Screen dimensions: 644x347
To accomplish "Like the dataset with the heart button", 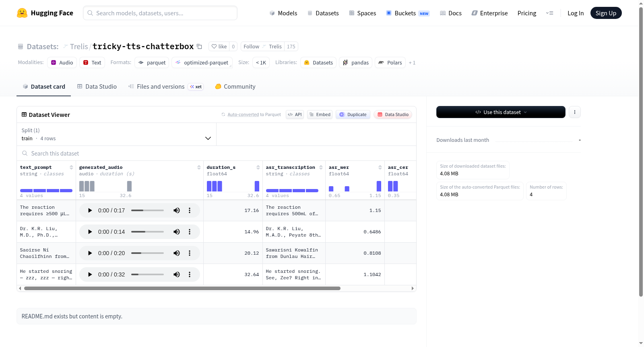I will 219,46.
